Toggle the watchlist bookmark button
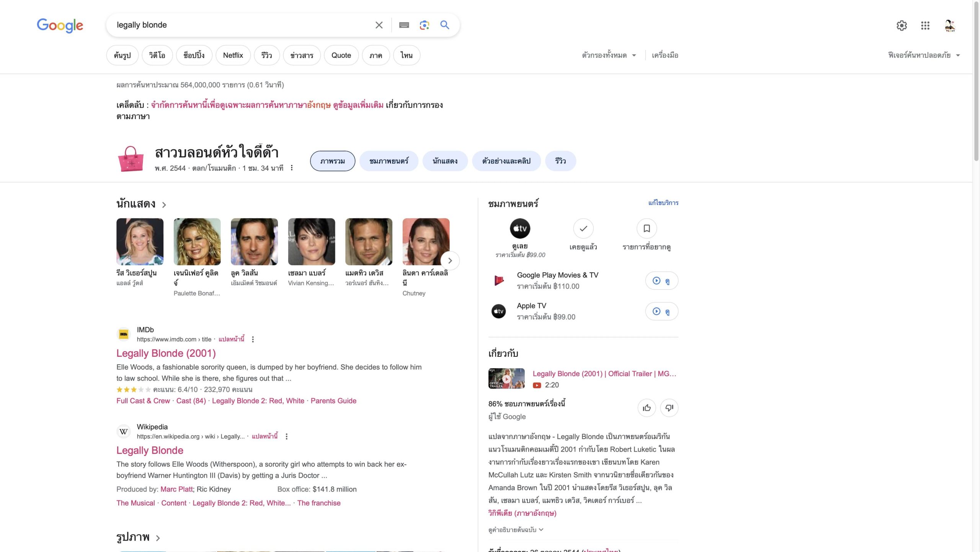 [x=647, y=229]
